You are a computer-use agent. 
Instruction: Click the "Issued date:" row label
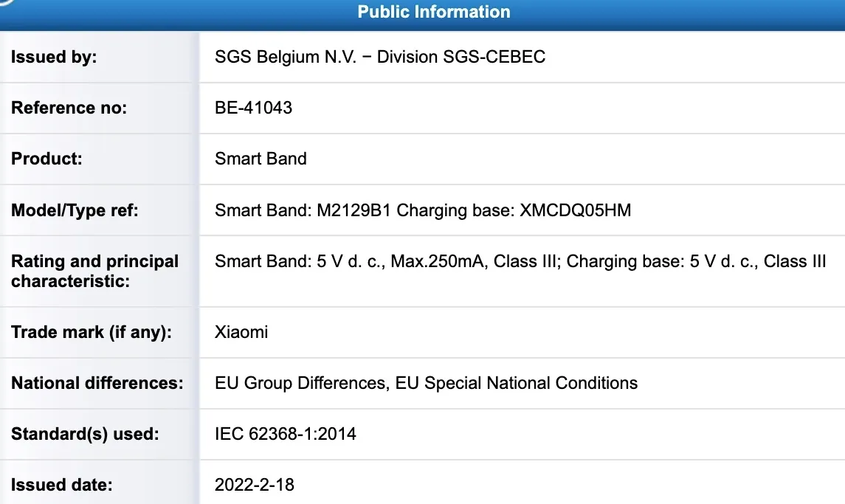tap(62, 485)
